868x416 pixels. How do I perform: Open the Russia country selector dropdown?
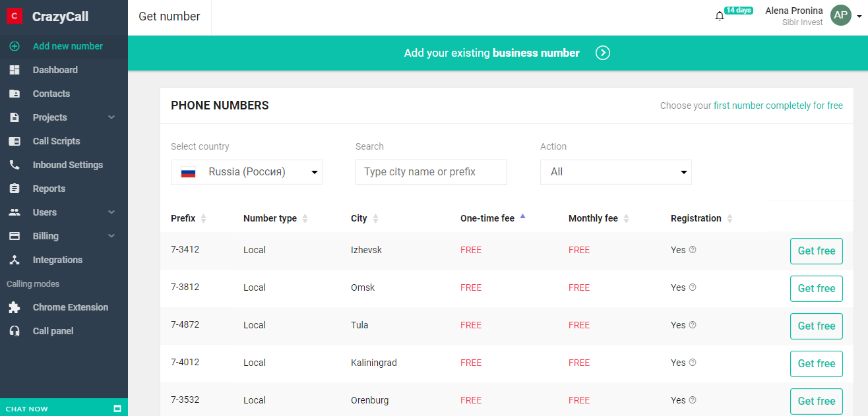tap(246, 172)
